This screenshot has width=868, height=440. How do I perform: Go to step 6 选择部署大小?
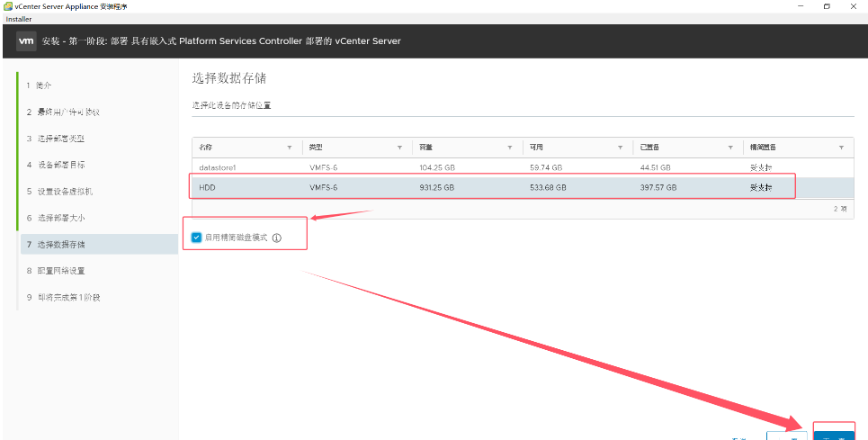(56, 218)
